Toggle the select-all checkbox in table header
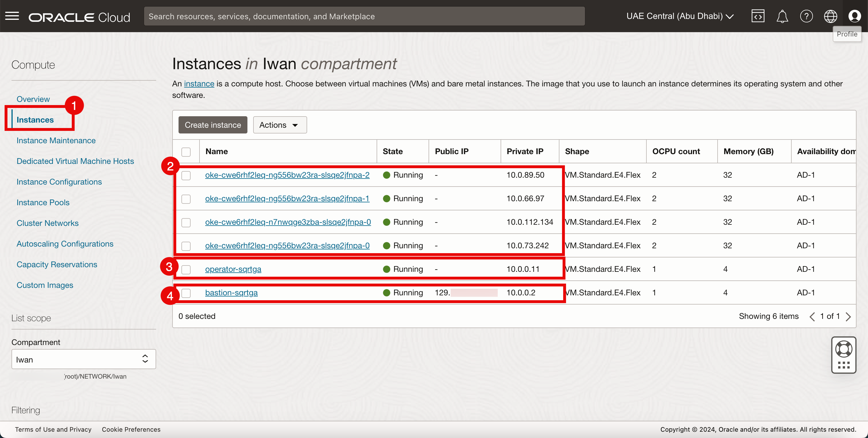This screenshot has width=868, height=438. click(186, 152)
